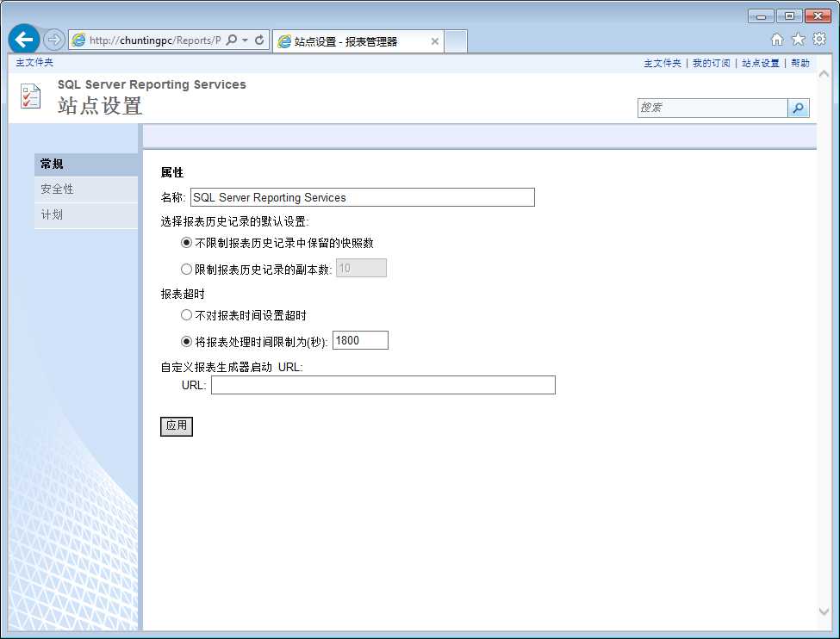Viewport: 840px width, 639px height.
Task: Refresh the page with reload icon
Action: [x=259, y=40]
